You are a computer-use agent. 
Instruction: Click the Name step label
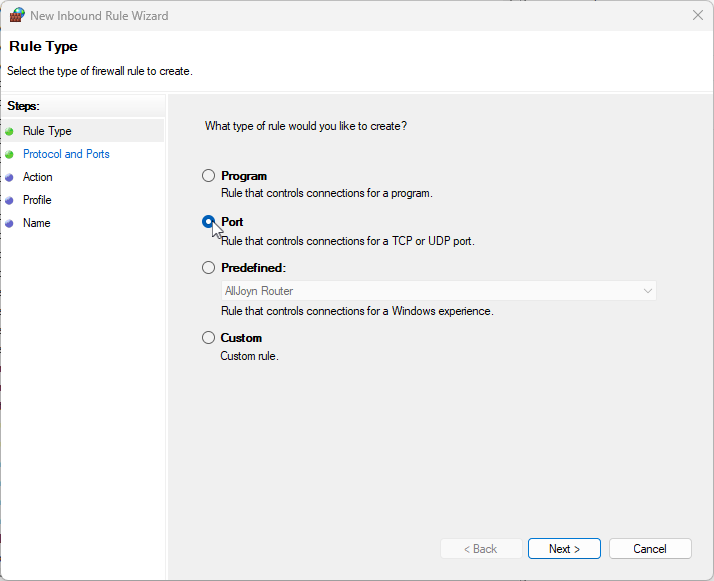pyautogui.click(x=37, y=223)
